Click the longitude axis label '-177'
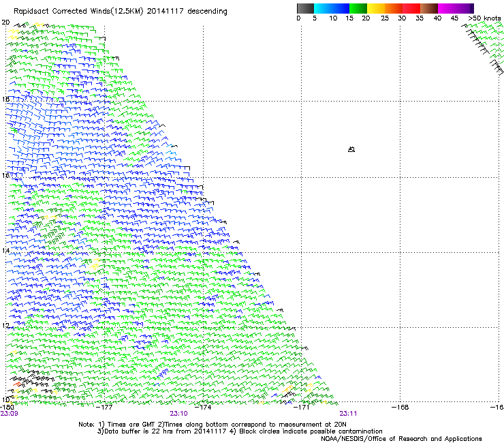504x443 pixels. pyautogui.click(x=105, y=408)
